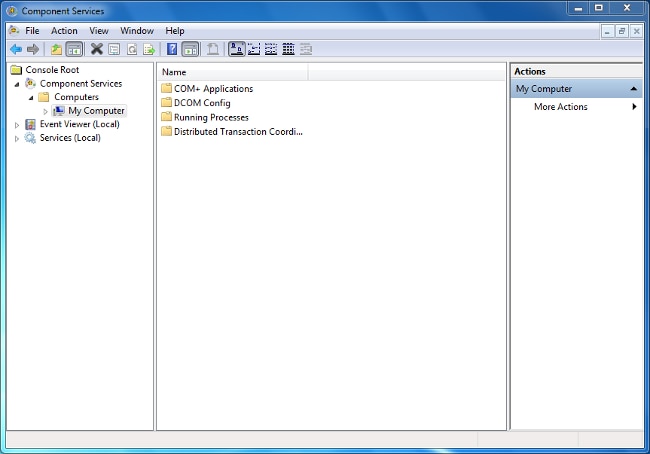Screen dimensions: 650x454
Task: Select COM+ Applications folder
Action: point(213,89)
